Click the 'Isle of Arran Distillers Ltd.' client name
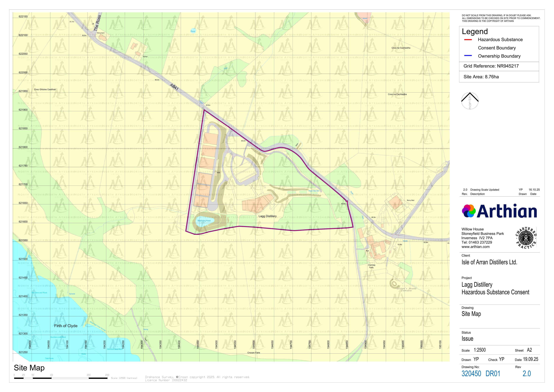554x392 pixels. click(489, 262)
